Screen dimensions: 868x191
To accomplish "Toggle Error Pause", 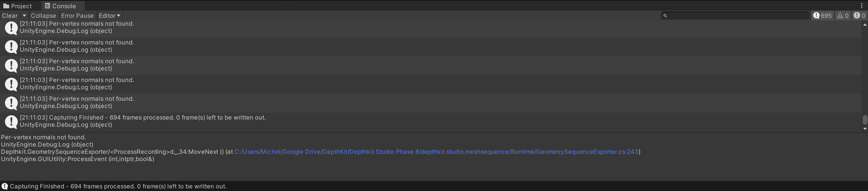I will pyautogui.click(x=77, y=15).
